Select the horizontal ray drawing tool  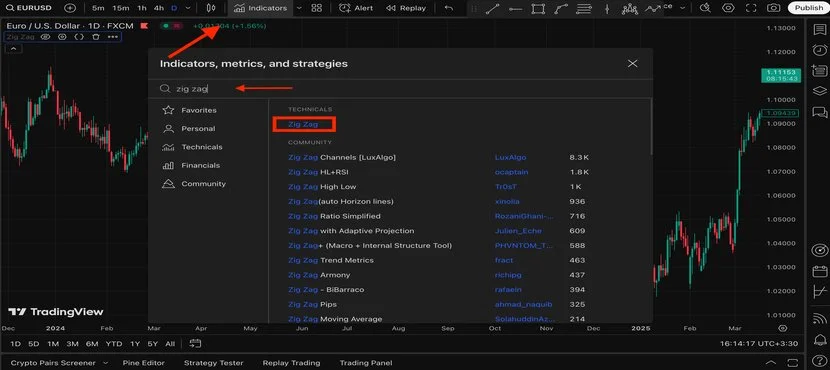[515, 8]
